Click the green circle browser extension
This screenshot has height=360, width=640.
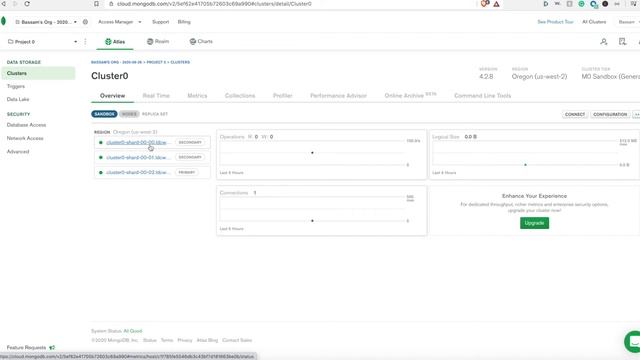click(581, 4)
